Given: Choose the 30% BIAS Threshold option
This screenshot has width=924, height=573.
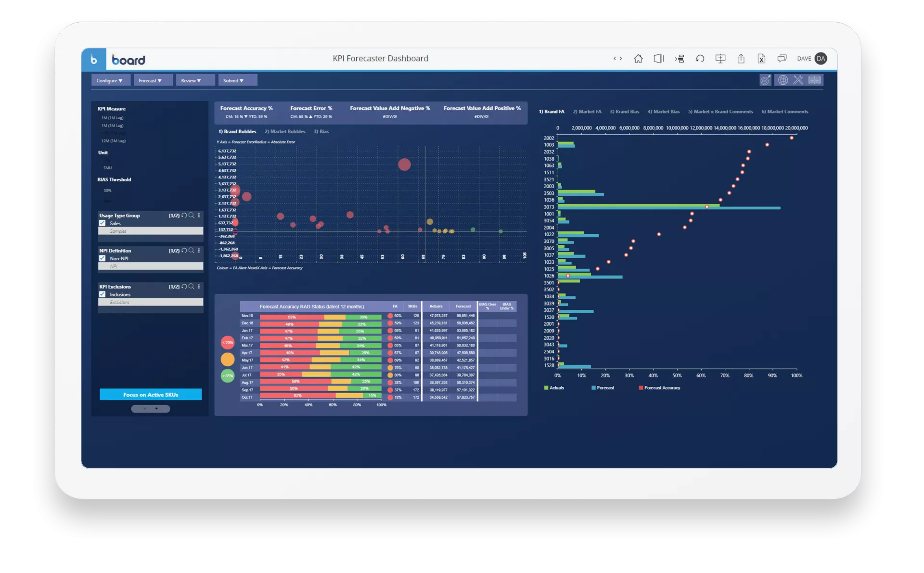Looking at the screenshot, I should tap(107, 191).
